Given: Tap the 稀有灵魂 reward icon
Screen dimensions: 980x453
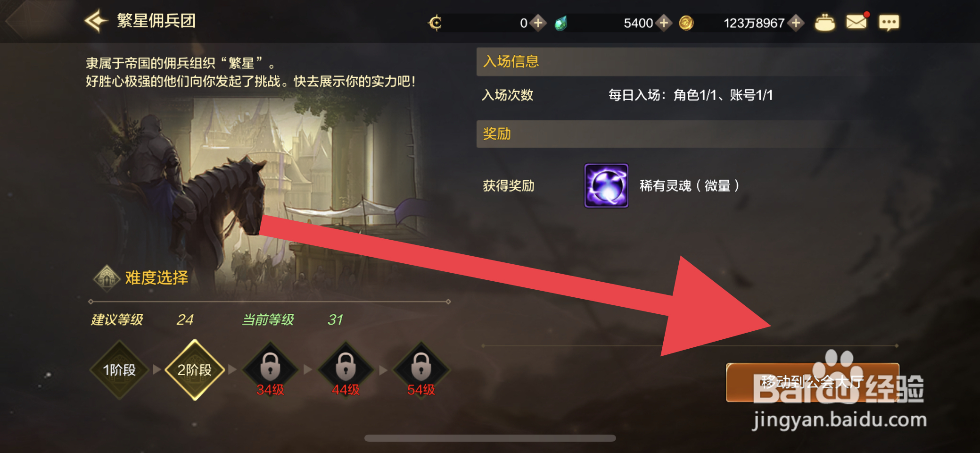Looking at the screenshot, I should (x=606, y=185).
